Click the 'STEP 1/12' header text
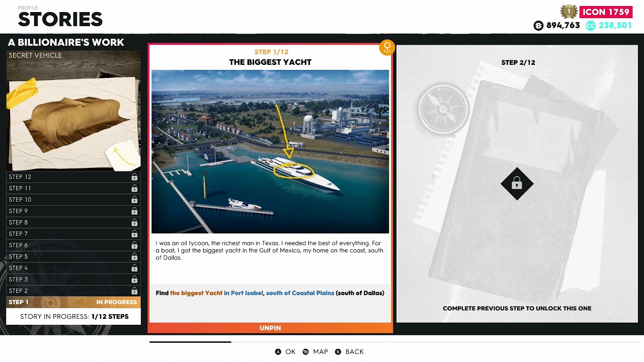This screenshot has width=644, height=362. (x=271, y=52)
